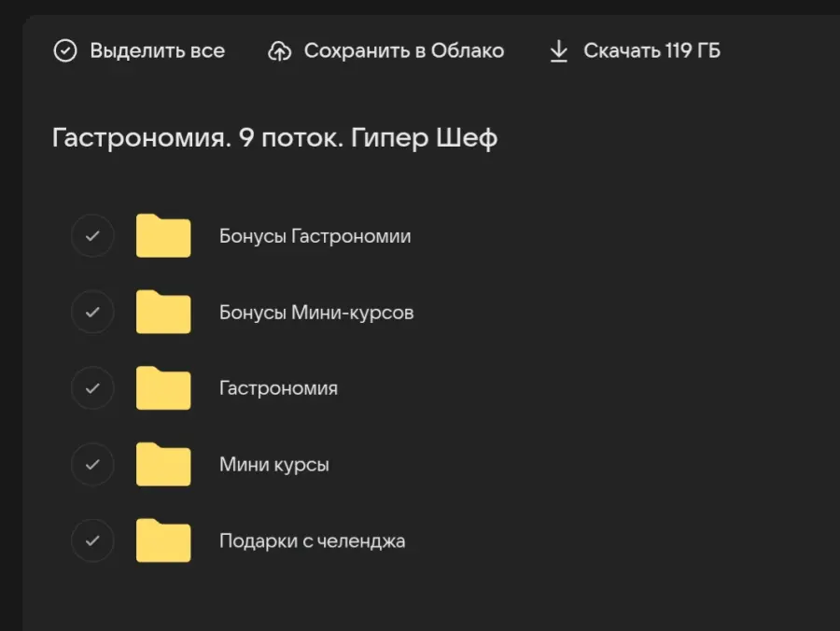Select the checkbox for Бонусы Мини-курсов
This screenshot has width=840, height=631.
pos(92,312)
